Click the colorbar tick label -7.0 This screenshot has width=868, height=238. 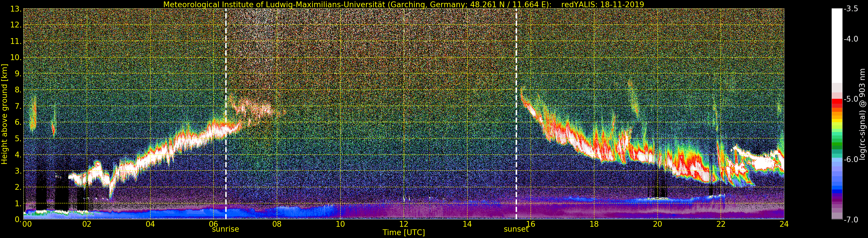pyautogui.click(x=851, y=220)
